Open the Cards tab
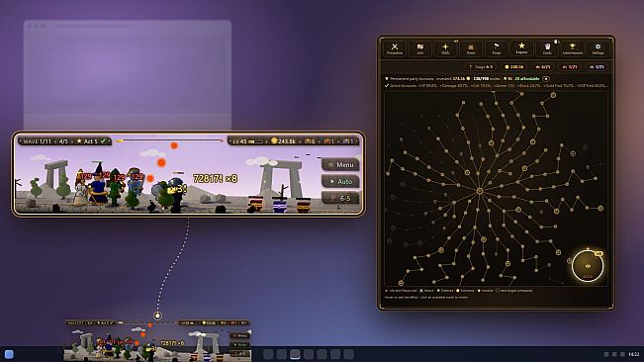The height and width of the screenshot is (362, 644). pos(547,48)
